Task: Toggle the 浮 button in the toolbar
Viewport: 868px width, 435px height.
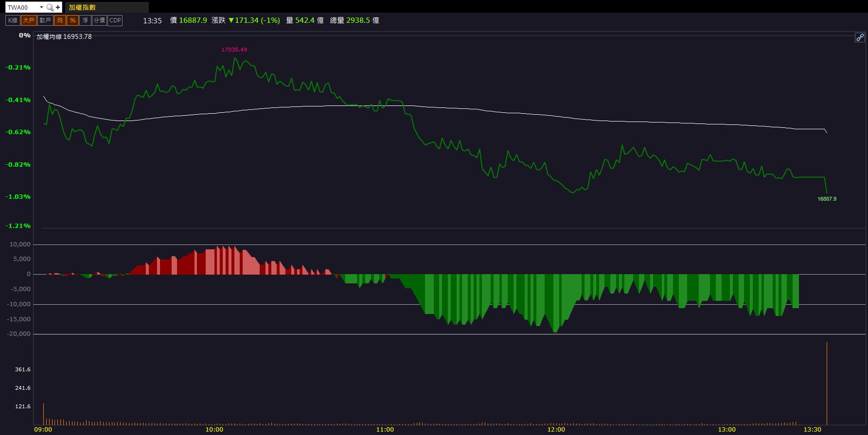Action: 85,20
